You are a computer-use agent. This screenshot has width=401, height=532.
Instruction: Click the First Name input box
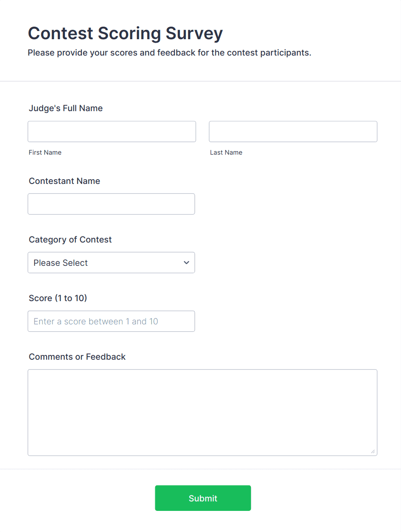[112, 131]
